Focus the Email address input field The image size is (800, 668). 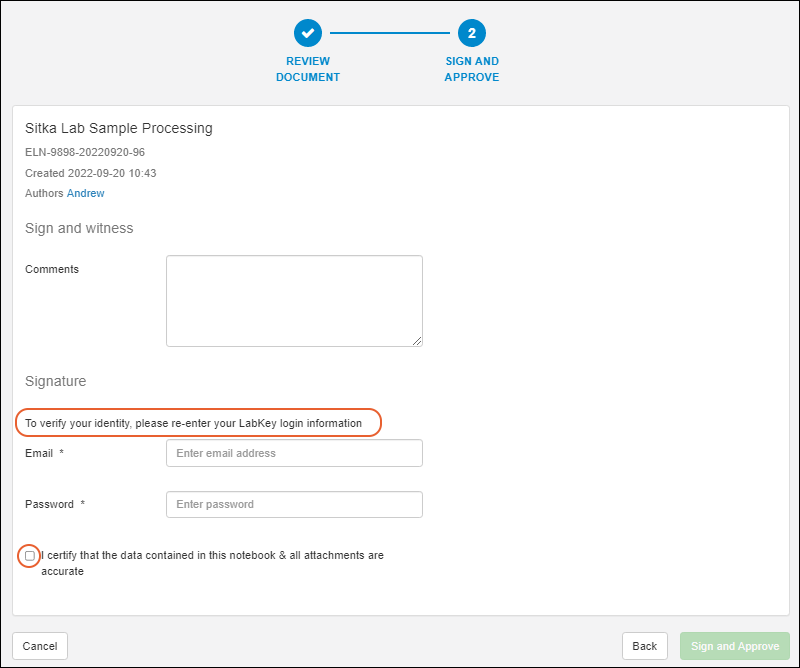[x=294, y=453]
